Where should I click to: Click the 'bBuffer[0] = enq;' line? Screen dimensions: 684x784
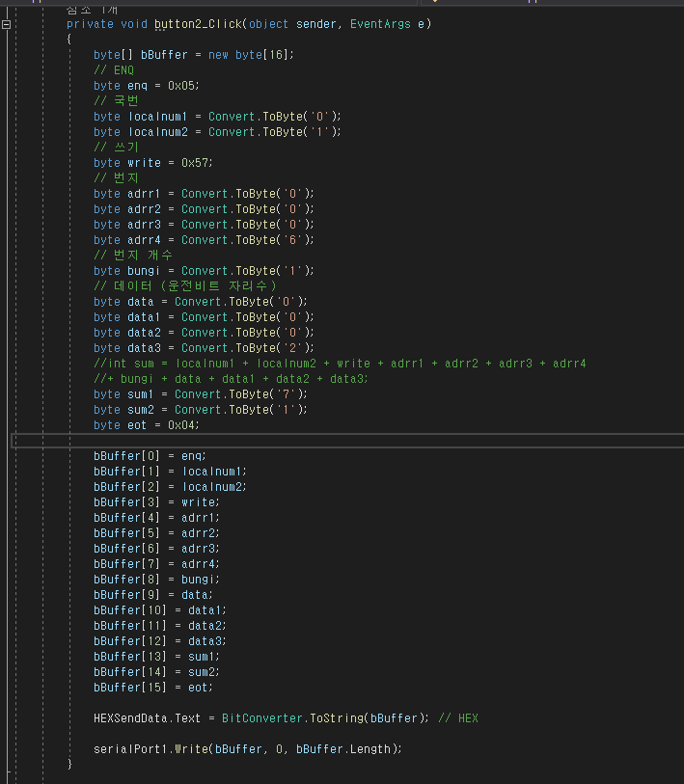pos(150,456)
